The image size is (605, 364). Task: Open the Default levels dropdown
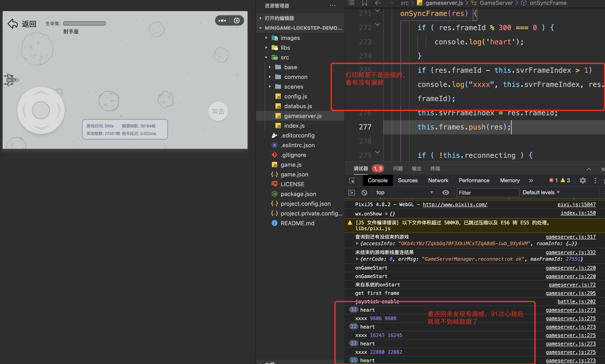click(541, 193)
